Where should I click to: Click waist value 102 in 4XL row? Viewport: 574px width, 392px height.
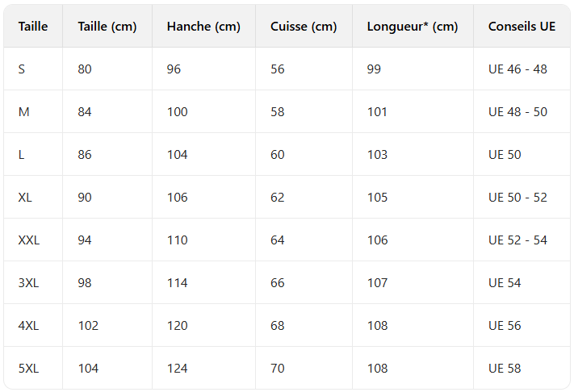[88, 326]
